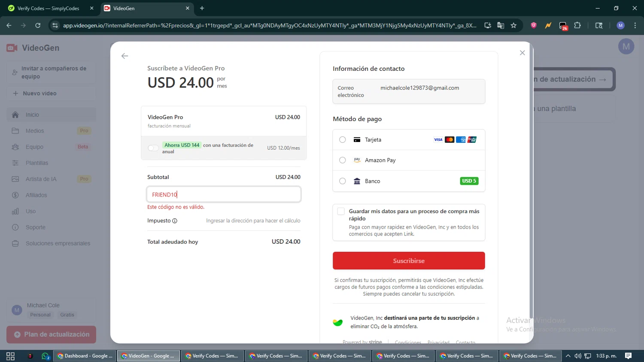
Task: Click the address bar URL
Action: (270, 25)
